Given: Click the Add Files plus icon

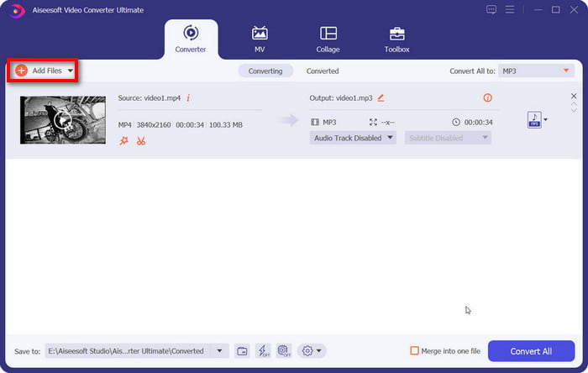Looking at the screenshot, I should pyautogui.click(x=21, y=71).
